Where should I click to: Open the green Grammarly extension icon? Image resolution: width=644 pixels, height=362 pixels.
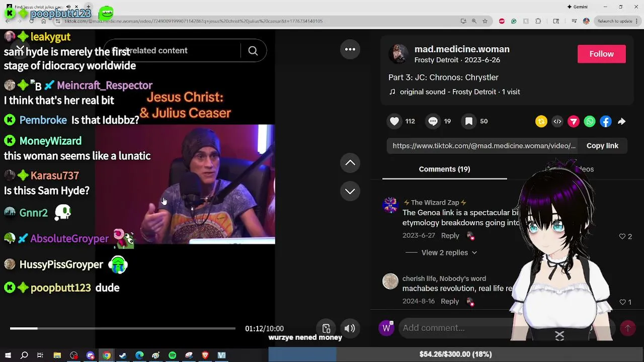click(514, 21)
